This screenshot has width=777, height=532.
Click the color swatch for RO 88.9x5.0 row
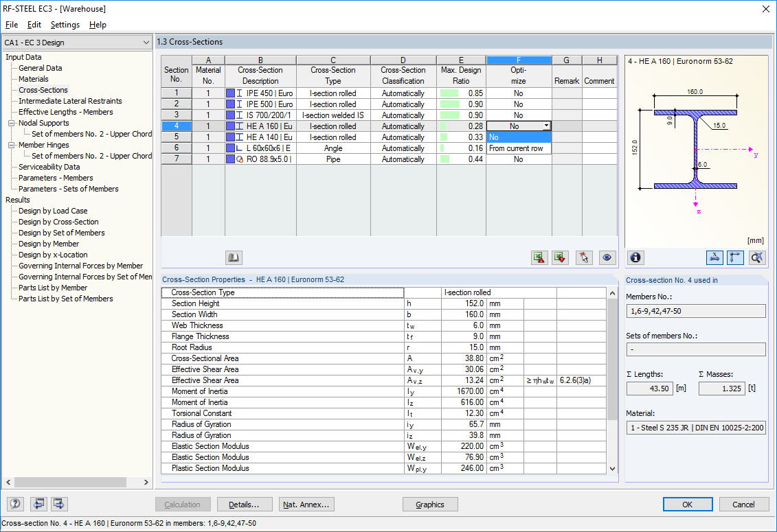230,159
